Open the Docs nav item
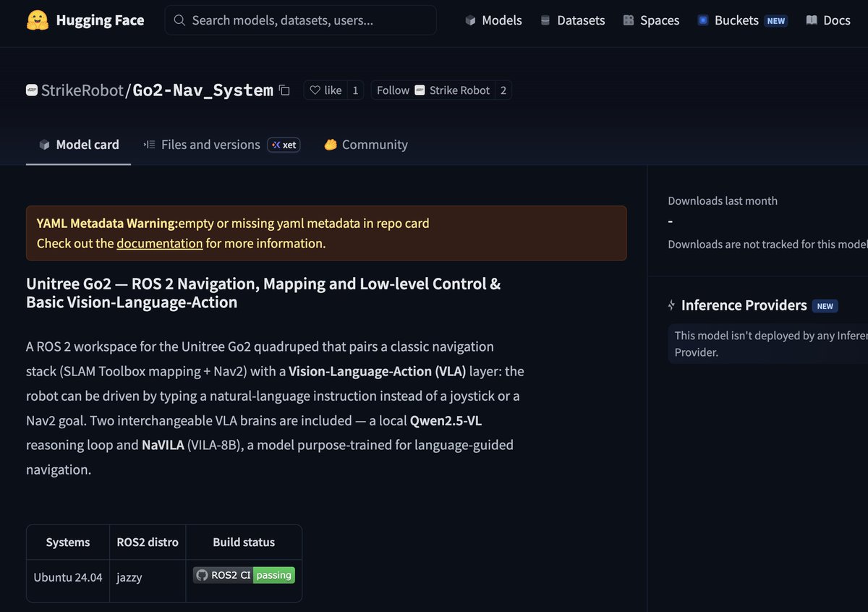This screenshot has height=612, width=868. click(x=827, y=20)
